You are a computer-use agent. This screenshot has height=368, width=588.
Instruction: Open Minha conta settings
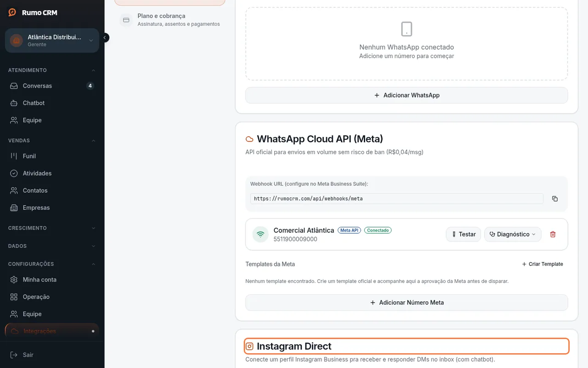52,280
